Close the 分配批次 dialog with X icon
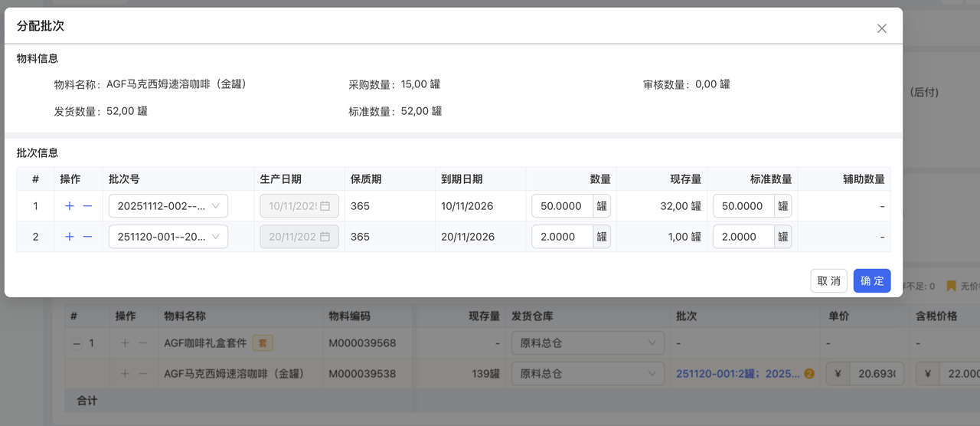 click(x=881, y=28)
